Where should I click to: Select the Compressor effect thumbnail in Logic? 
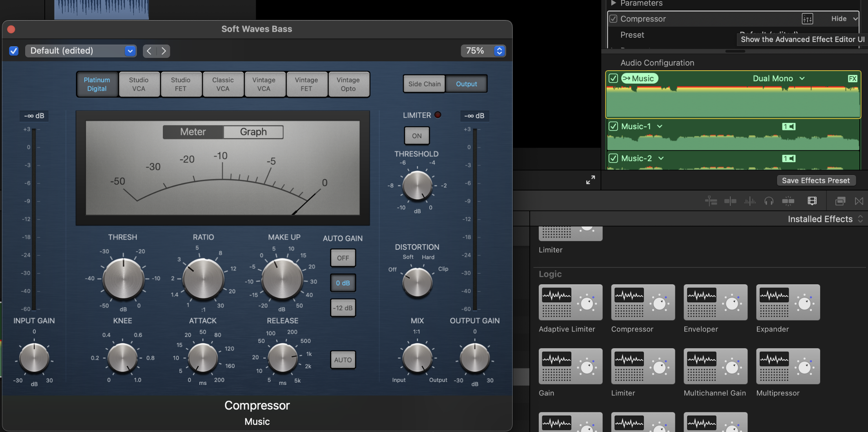point(643,302)
